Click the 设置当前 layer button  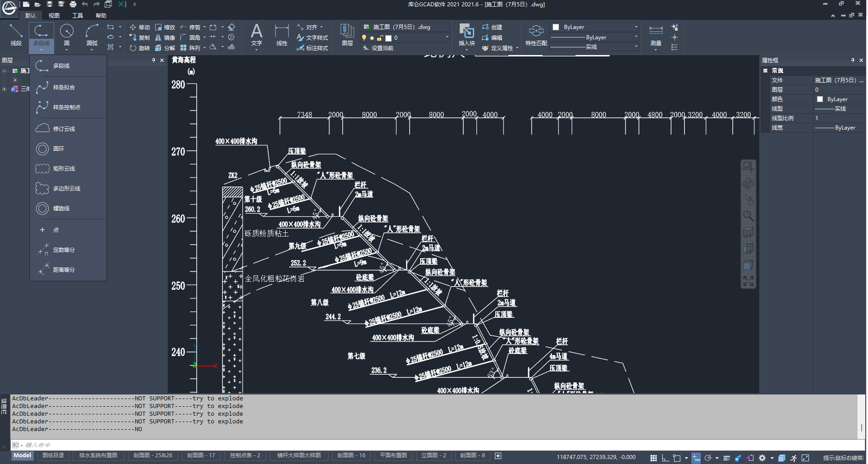tap(378, 48)
